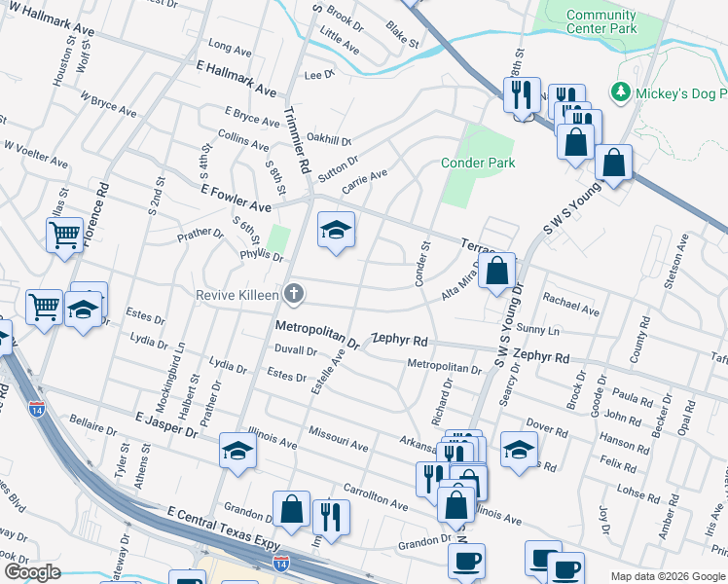This screenshot has width=728, height=584.
Task: Select the front shopping bag in Arkansas cluster
Action: 456,507
